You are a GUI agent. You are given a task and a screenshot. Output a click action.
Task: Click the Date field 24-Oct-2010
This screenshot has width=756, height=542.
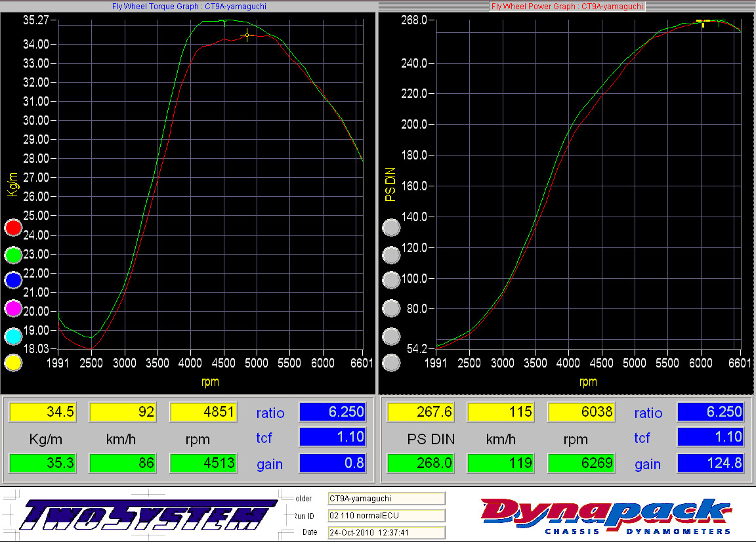(x=386, y=532)
